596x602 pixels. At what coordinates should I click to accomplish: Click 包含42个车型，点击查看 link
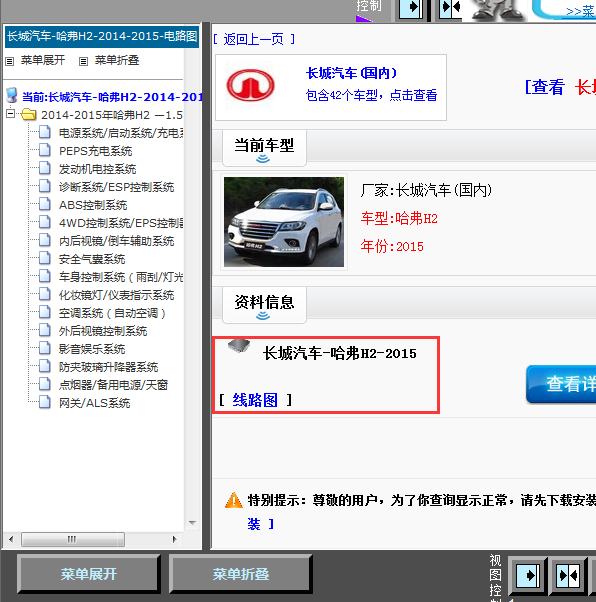371,95
